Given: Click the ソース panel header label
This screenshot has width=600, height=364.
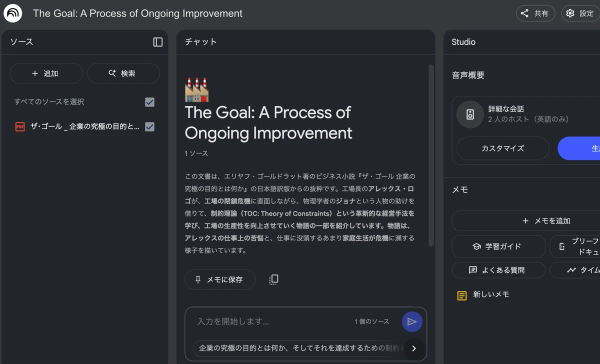Looking at the screenshot, I should pos(21,42).
